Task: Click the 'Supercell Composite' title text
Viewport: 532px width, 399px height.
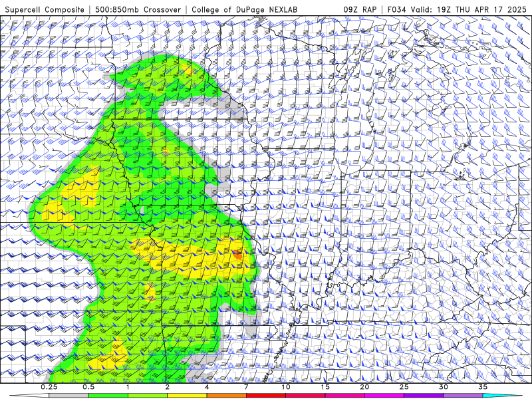Action: tap(45, 9)
